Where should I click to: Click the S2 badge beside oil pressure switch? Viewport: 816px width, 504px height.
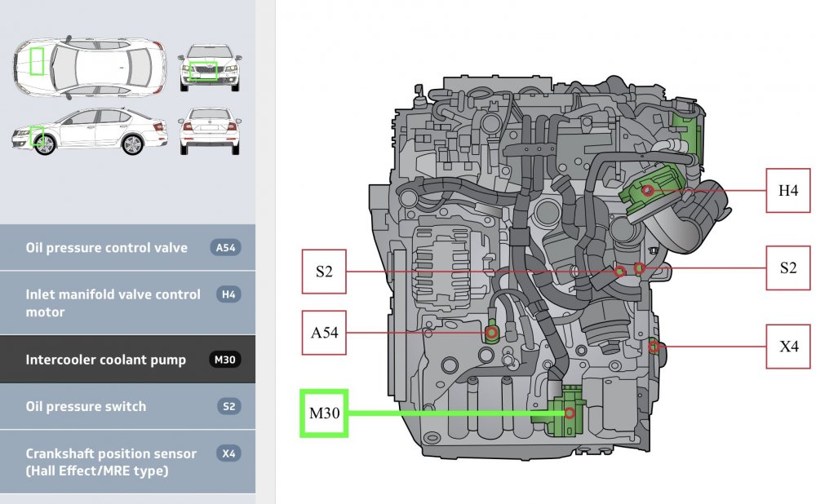[227, 406]
